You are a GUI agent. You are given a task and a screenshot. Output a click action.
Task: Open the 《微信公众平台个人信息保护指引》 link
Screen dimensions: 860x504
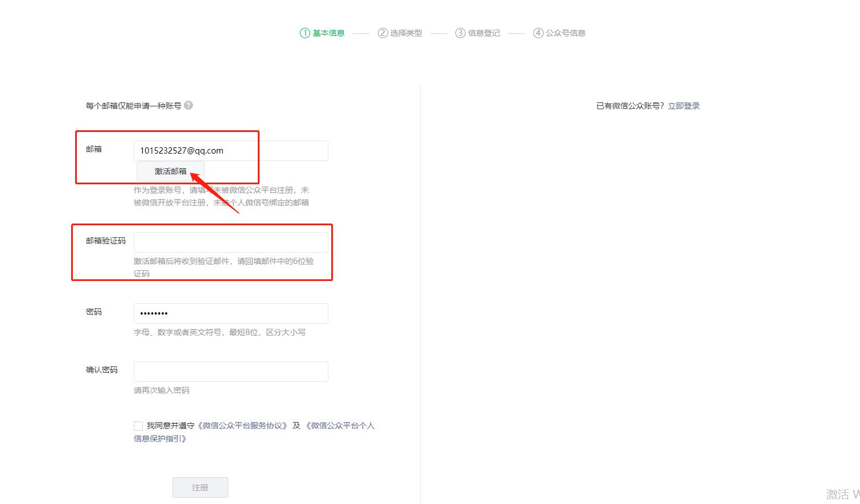point(340,425)
